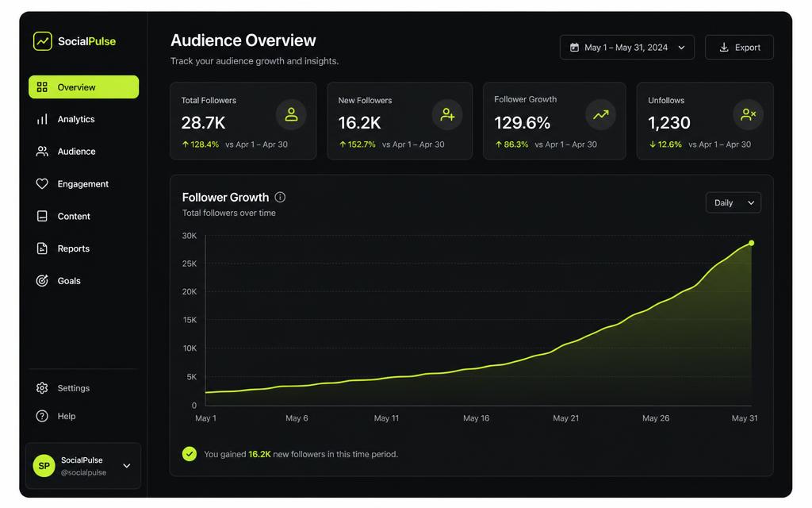The width and height of the screenshot is (812, 508).
Task: Open Help from sidebar
Action: pos(84,416)
